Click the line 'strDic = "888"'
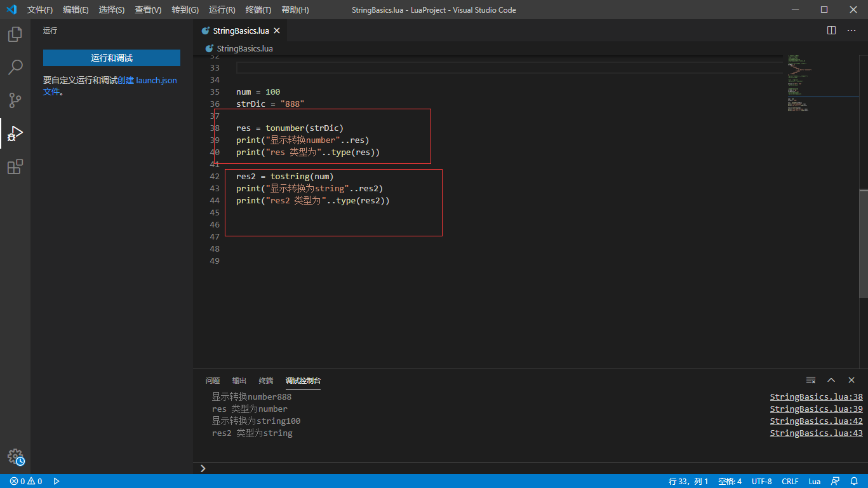 (270, 104)
